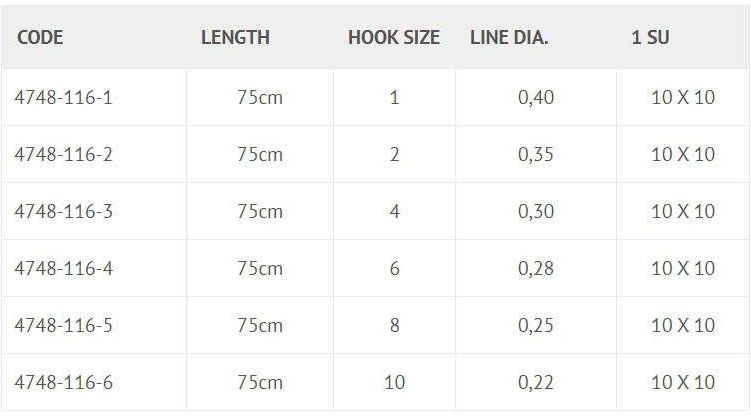The image size is (751, 416).
Task: Select product code 4748-116-5
Action: click(63, 325)
